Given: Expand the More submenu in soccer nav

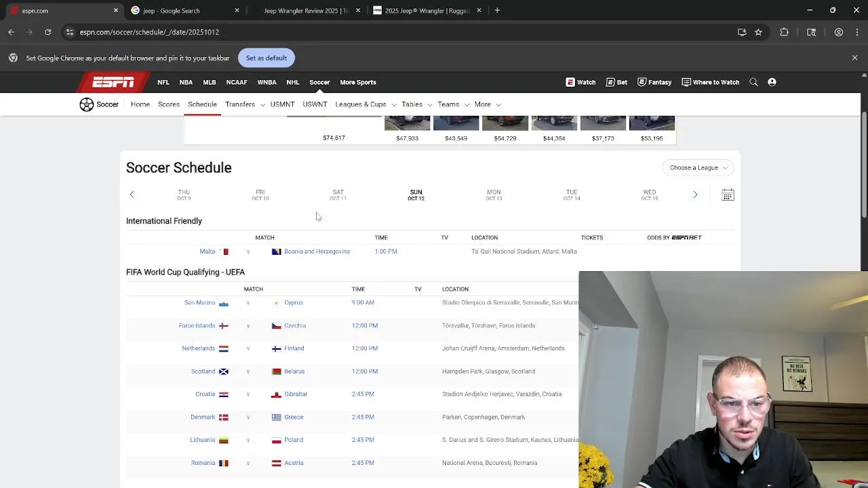Looking at the screenshot, I should (498, 104).
